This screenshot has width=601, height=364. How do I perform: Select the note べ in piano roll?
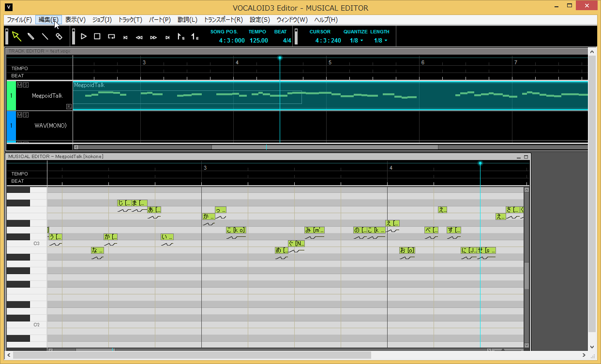(x=432, y=230)
